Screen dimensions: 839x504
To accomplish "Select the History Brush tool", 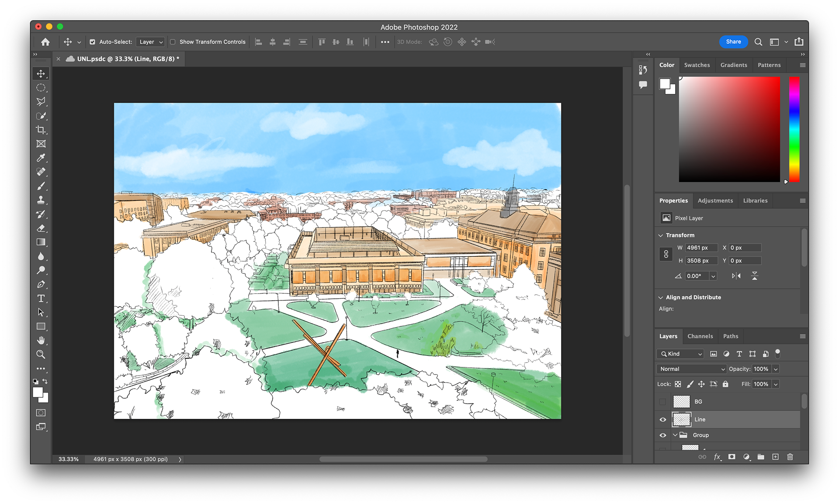I will [41, 214].
